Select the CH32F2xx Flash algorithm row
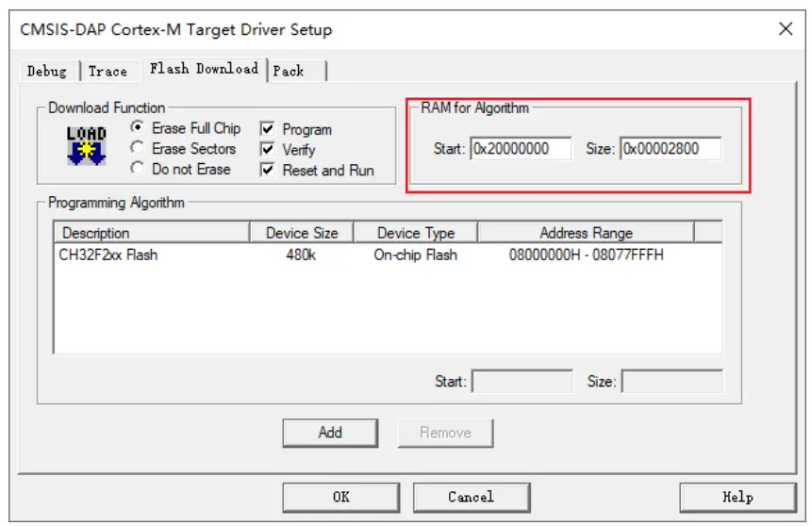The height and width of the screenshot is (526, 812). 388,255
